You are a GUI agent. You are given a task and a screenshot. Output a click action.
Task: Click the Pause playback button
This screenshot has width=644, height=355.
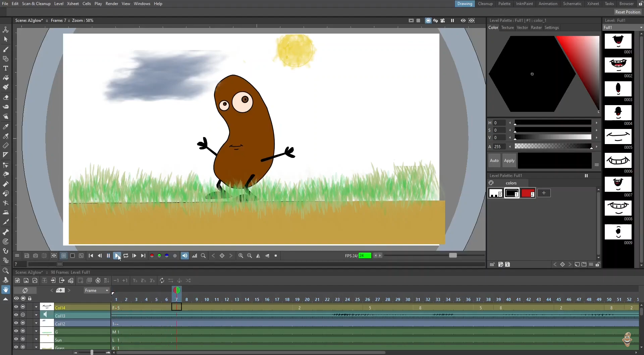pos(108,256)
